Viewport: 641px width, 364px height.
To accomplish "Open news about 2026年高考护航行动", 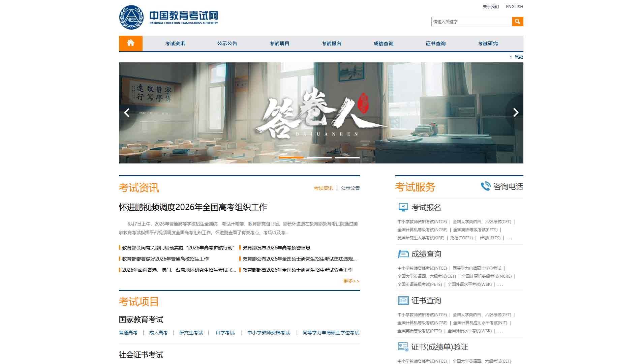I will (178, 248).
